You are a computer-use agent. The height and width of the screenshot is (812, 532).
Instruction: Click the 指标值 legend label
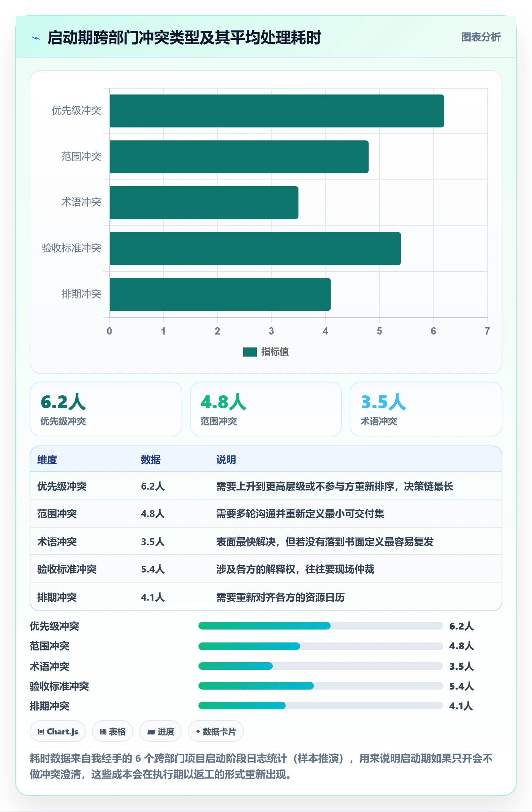[275, 352]
